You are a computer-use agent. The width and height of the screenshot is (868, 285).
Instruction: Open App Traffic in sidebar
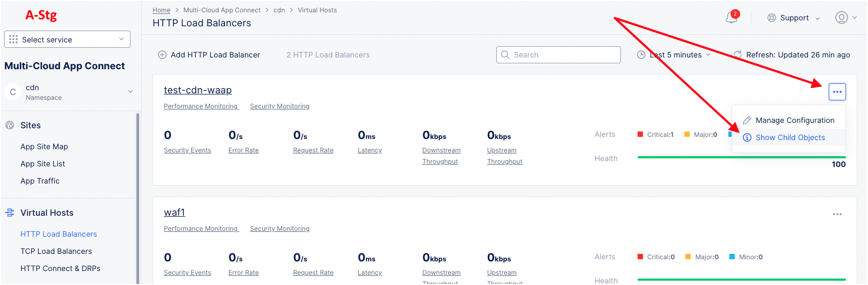[40, 181]
